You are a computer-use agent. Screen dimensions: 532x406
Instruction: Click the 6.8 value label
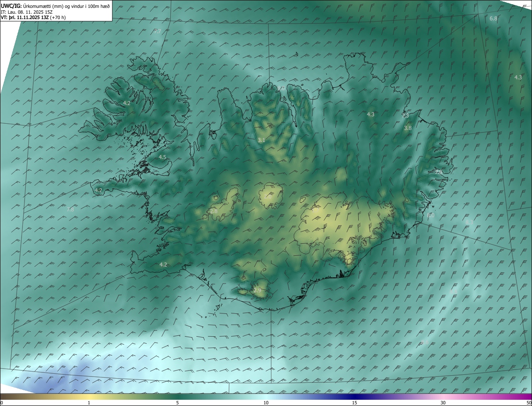click(493, 19)
